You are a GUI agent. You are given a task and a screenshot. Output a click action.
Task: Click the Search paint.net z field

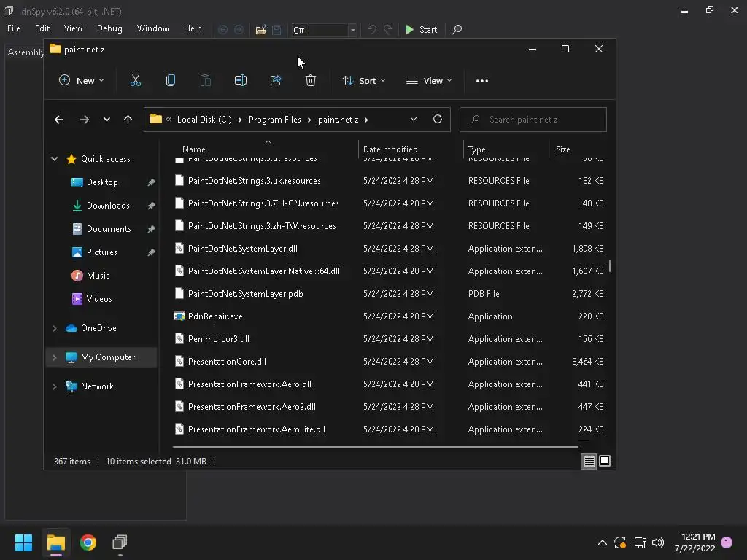pos(533,120)
